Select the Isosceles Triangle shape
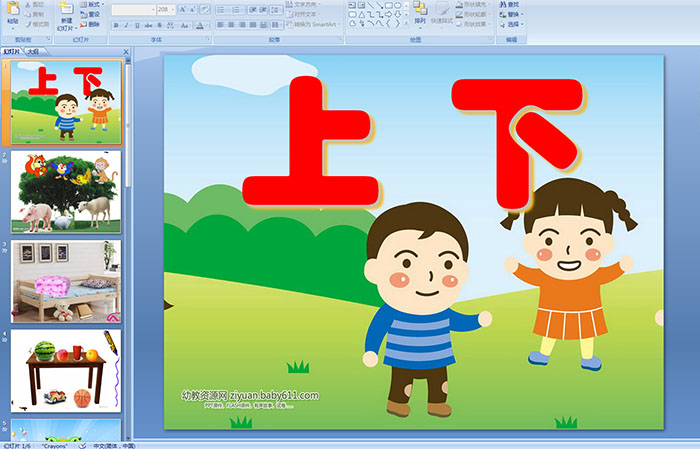 coord(362,14)
